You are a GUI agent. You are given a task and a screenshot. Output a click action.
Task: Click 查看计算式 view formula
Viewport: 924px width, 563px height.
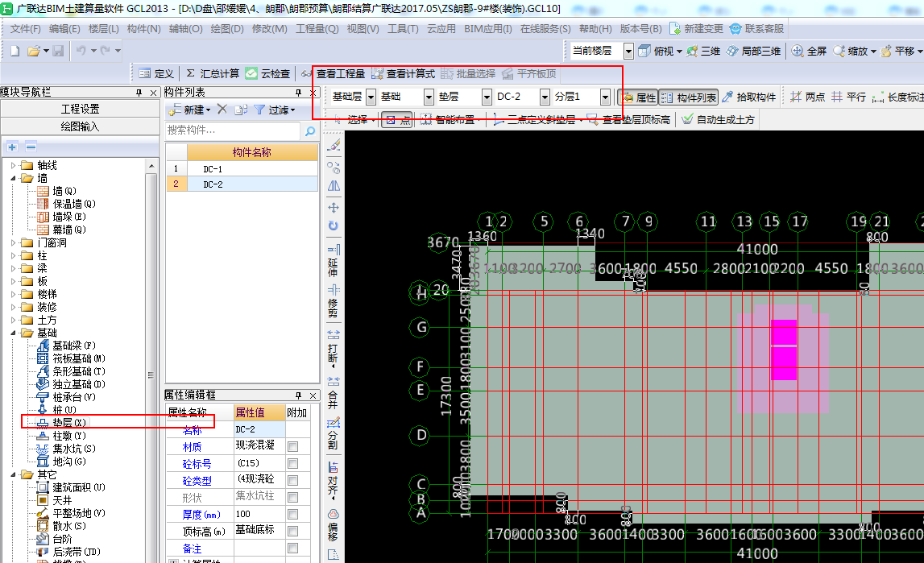click(404, 73)
